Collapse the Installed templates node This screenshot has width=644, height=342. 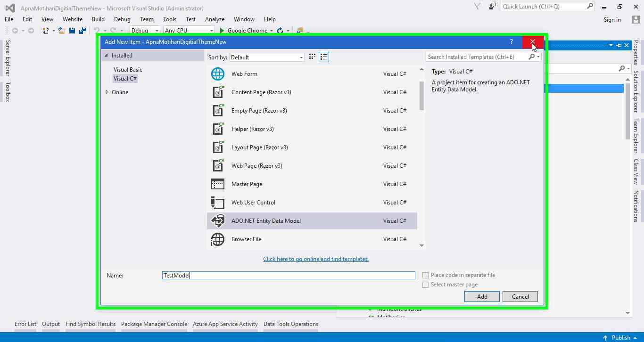click(x=106, y=56)
